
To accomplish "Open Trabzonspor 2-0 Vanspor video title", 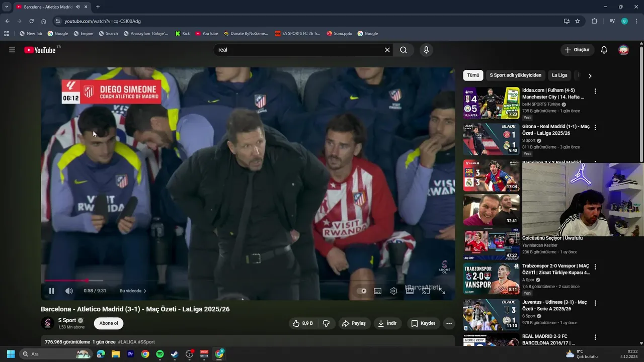I will 556,269.
